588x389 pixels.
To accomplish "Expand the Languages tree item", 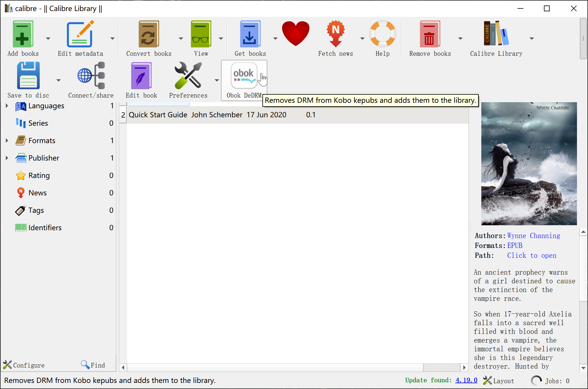I will (6, 105).
